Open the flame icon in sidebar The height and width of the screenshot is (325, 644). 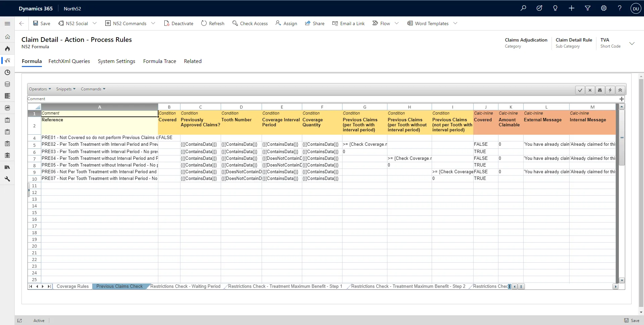click(7, 49)
